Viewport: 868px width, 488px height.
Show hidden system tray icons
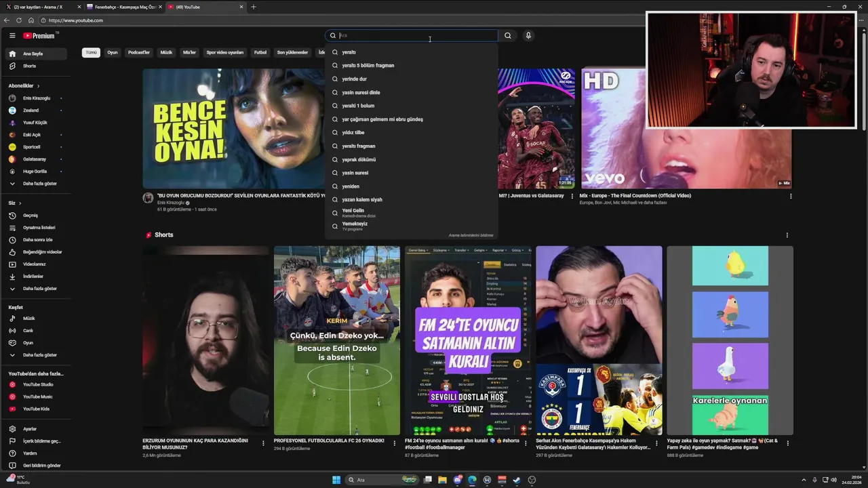[804, 480]
